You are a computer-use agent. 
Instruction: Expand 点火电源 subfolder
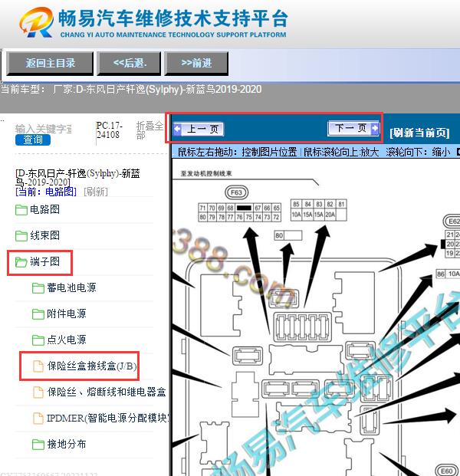click(67, 340)
